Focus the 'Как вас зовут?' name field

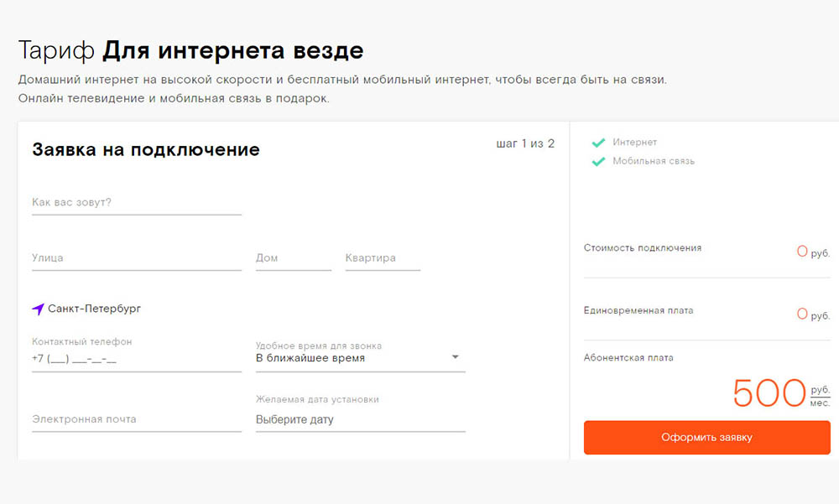(x=136, y=203)
